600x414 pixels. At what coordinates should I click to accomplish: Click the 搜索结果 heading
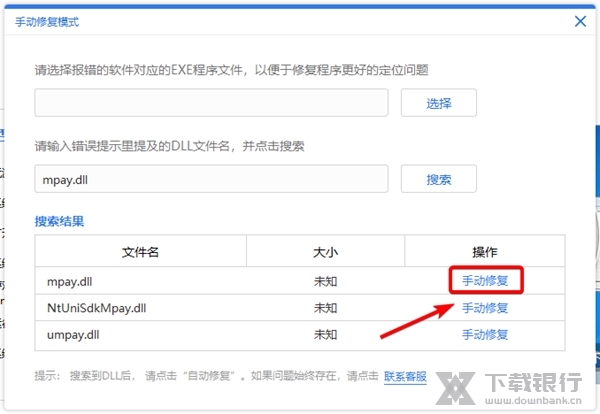59,221
